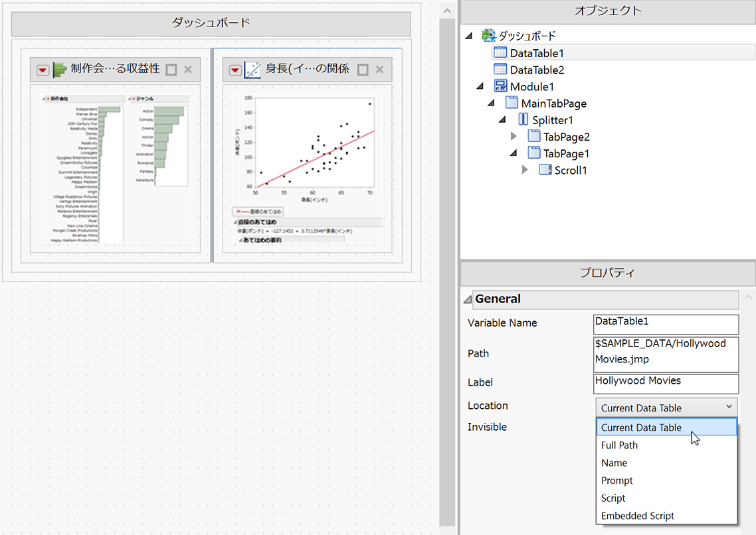Choose Full Path from Location list

pos(666,445)
